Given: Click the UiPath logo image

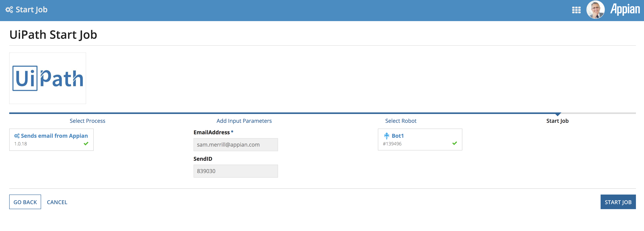Looking at the screenshot, I should pyautogui.click(x=47, y=78).
